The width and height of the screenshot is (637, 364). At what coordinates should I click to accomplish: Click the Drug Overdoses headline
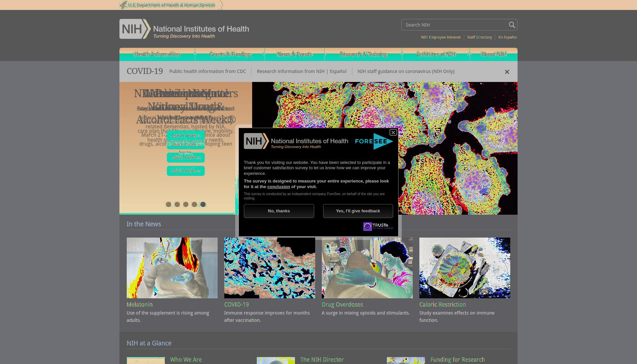[342, 305]
